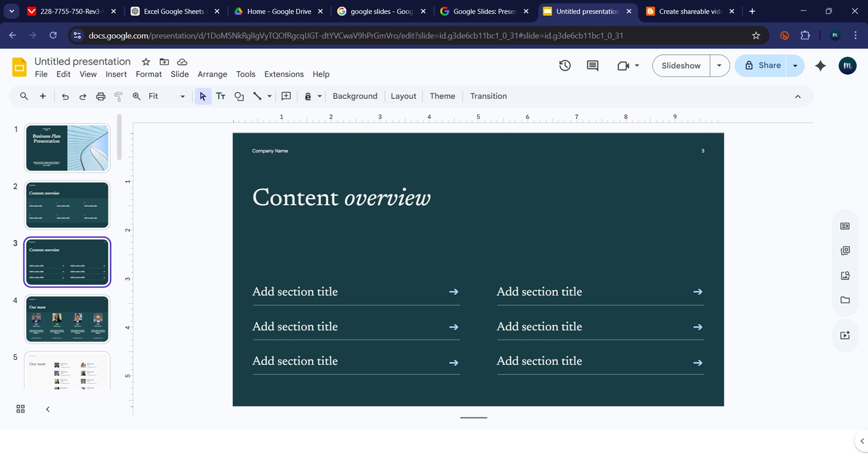
Task: Select slide 4 Our team thumbnail
Action: click(x=67, y=319)
